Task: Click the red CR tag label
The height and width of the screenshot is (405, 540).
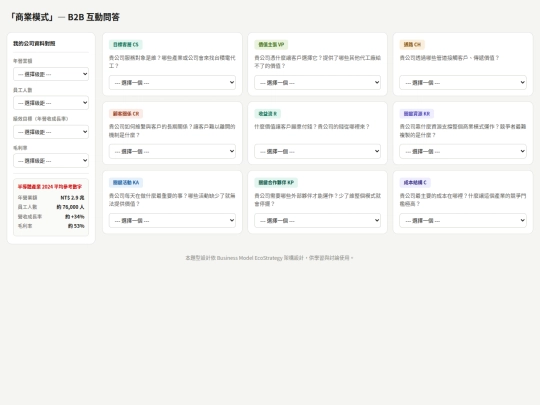Action: [126, 114]
